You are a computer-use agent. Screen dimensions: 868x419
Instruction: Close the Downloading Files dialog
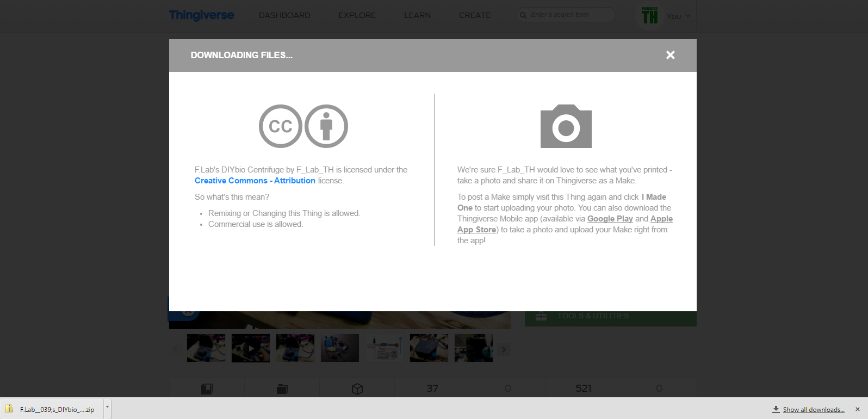[670, 55]
